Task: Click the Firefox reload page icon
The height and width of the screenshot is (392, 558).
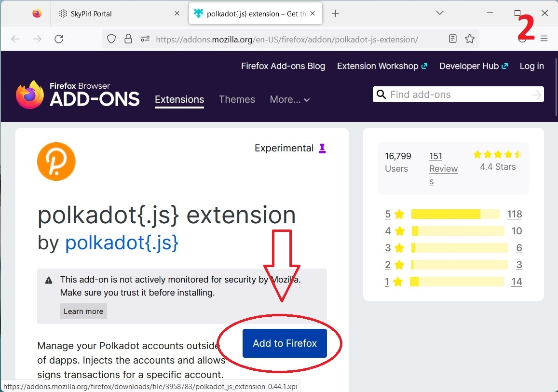Action: pos(59,39)
